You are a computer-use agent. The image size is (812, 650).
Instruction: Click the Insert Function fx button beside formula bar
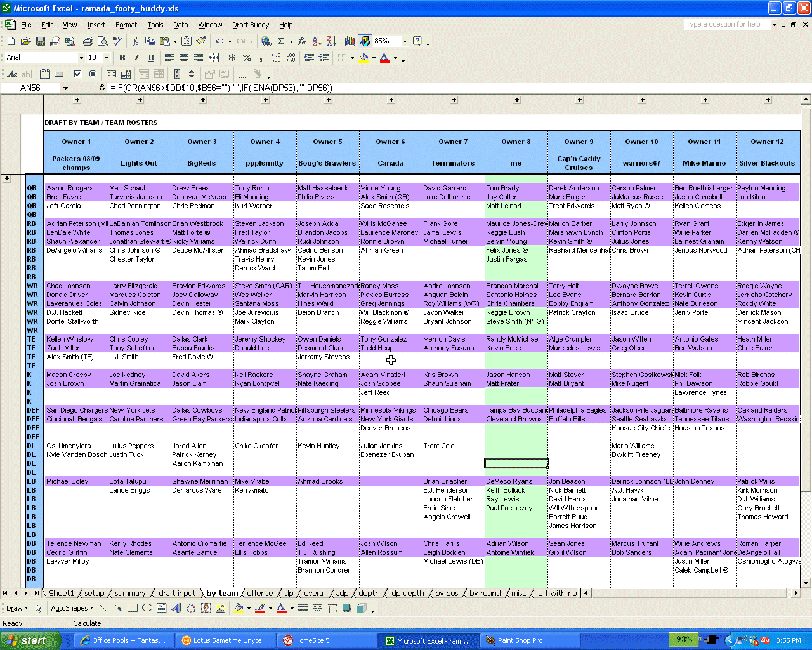[102, 88]
